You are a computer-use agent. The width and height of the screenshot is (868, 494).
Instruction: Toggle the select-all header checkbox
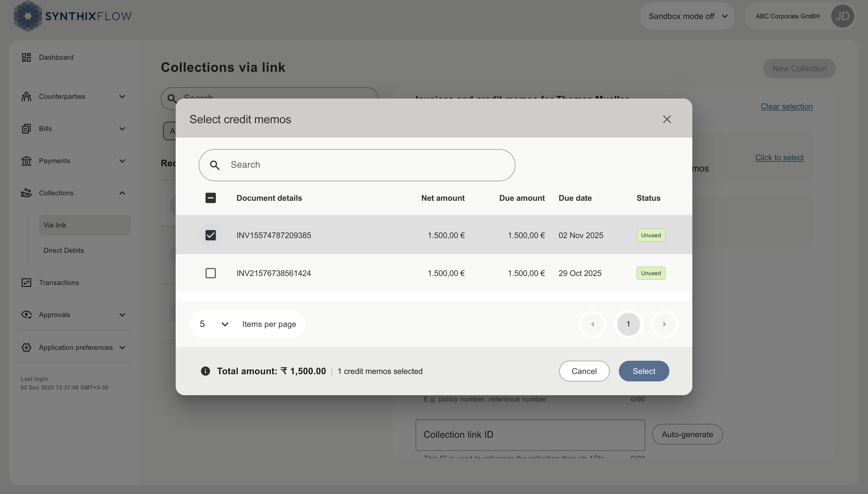pos(211,198)
